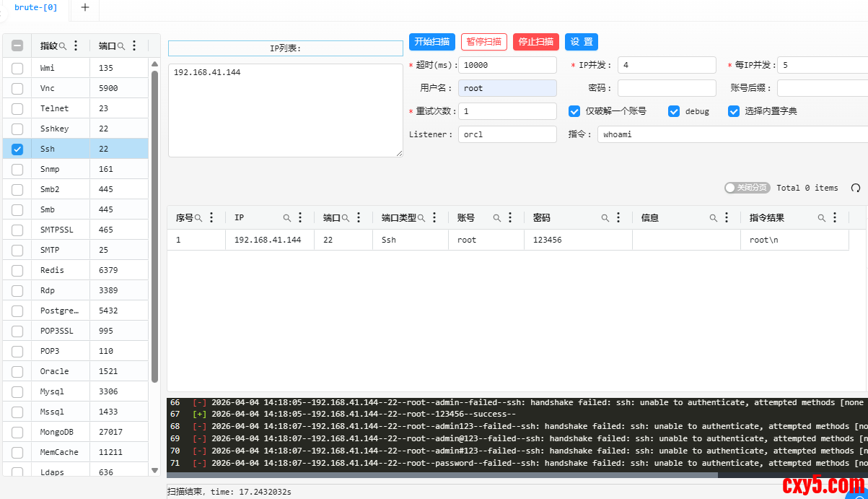Switch to the brute-[0] tab
The height and width of the screenshot is (499, 868).
tap(35, 7)
